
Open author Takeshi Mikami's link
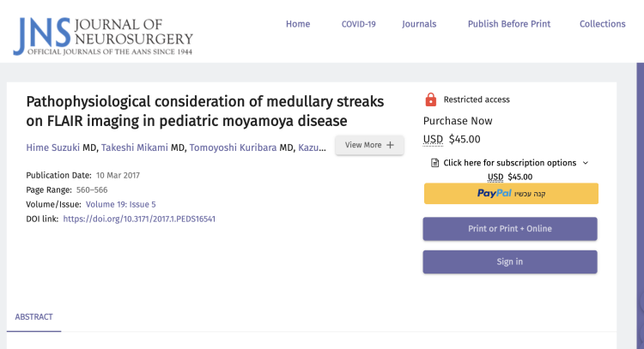click(135, 147)
